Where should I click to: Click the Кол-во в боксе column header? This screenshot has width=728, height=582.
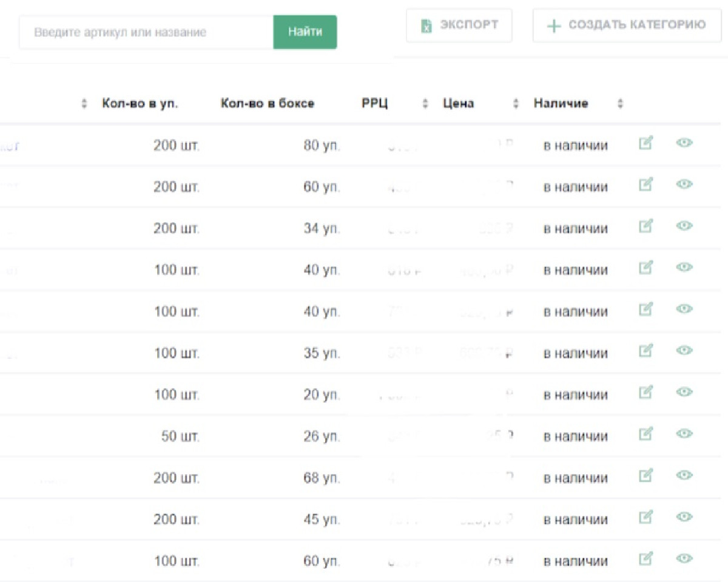(x=268, y=103)
